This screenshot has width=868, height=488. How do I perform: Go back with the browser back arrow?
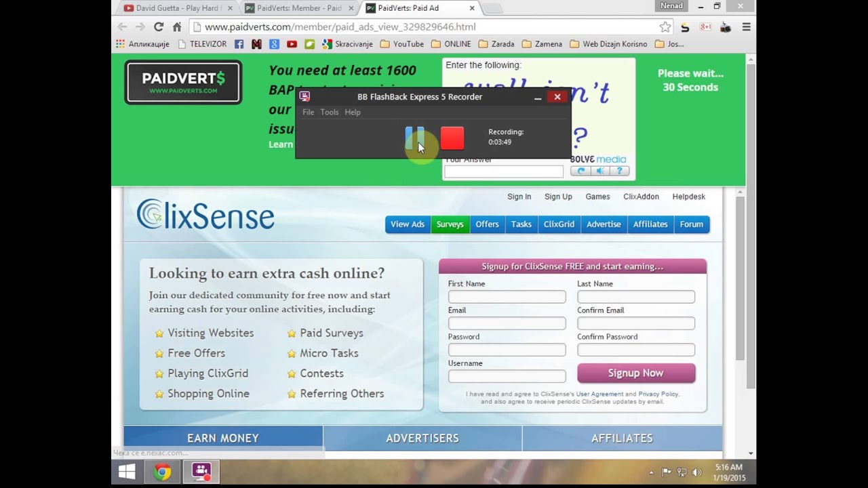122,27
